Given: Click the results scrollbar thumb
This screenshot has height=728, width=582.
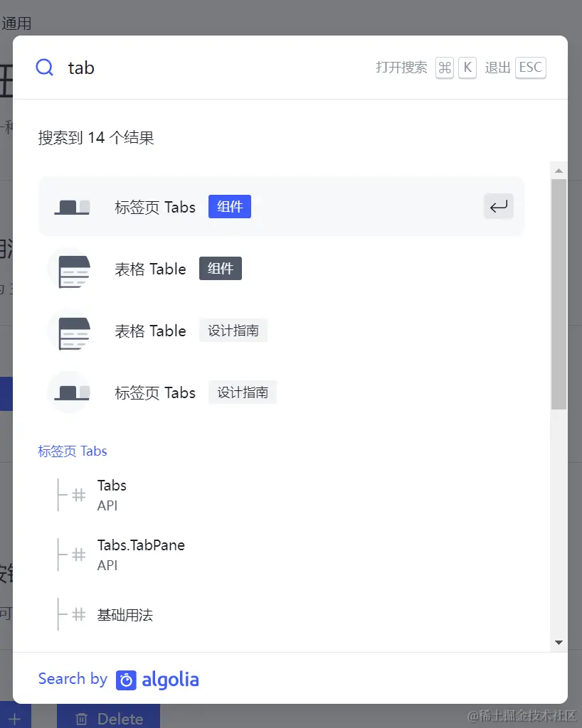Looking at the screenshot, I should coord(559,294).
